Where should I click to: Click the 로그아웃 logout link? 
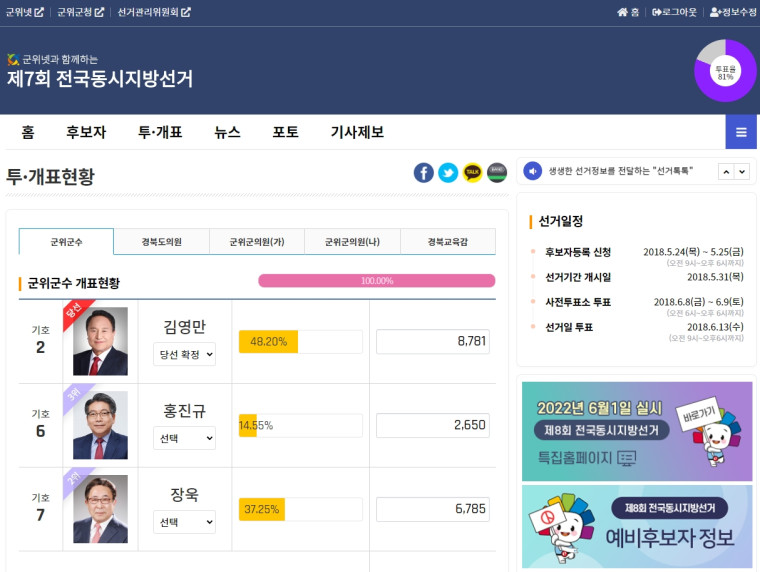(673, 12)
